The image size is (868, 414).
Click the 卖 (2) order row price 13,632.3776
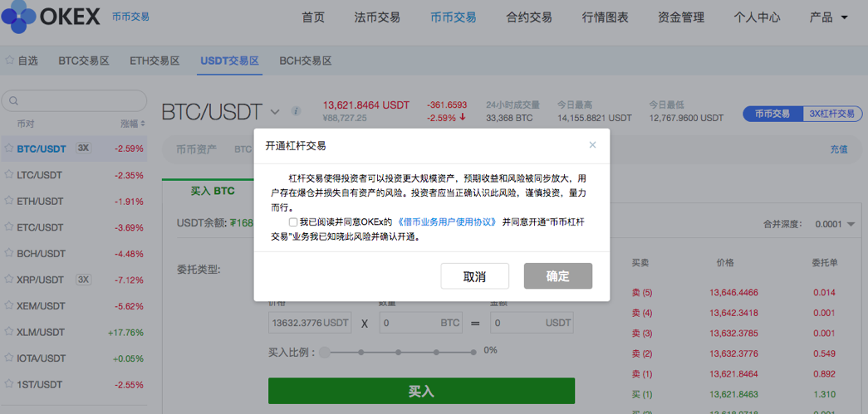733,353
